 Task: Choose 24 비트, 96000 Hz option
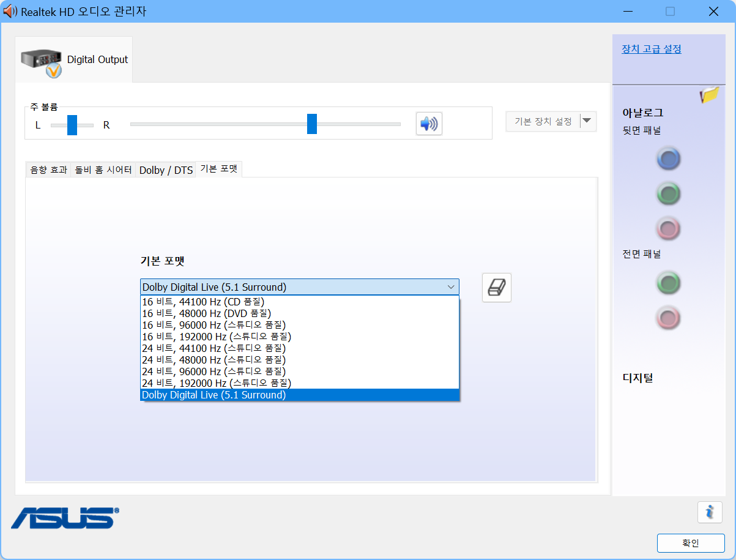pos(300,371)
